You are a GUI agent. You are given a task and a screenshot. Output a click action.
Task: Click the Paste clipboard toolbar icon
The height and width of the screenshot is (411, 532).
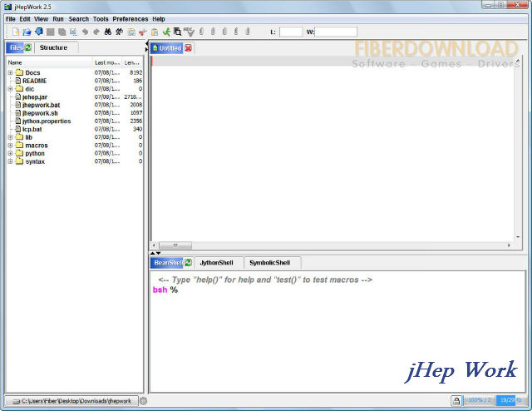155,32
